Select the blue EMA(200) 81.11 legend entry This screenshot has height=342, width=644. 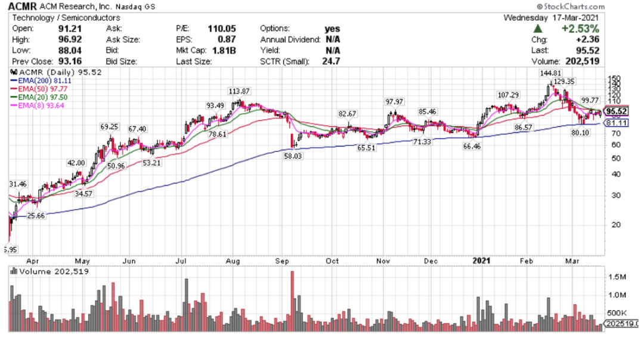tap(41, 81)
